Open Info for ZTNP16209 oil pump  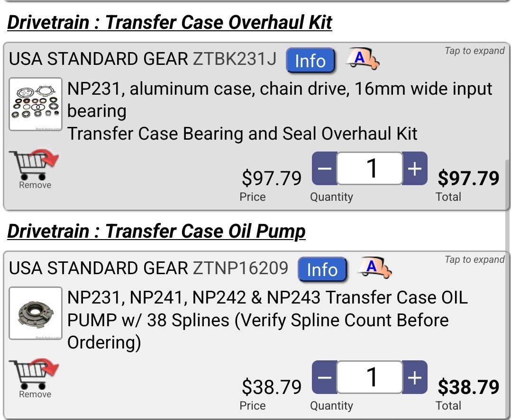322,269
